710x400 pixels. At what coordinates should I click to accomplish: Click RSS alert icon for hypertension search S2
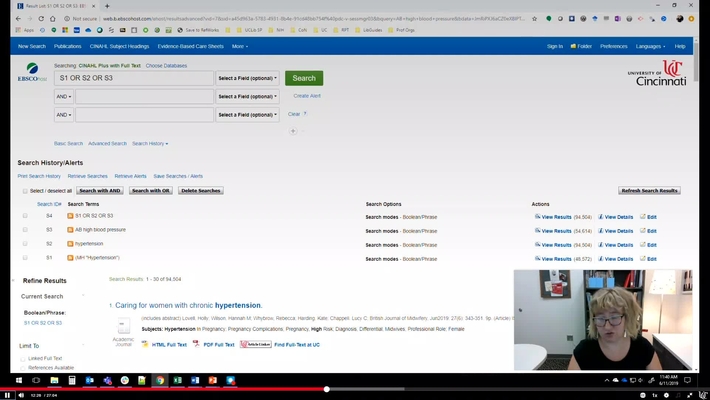(71, 244)
